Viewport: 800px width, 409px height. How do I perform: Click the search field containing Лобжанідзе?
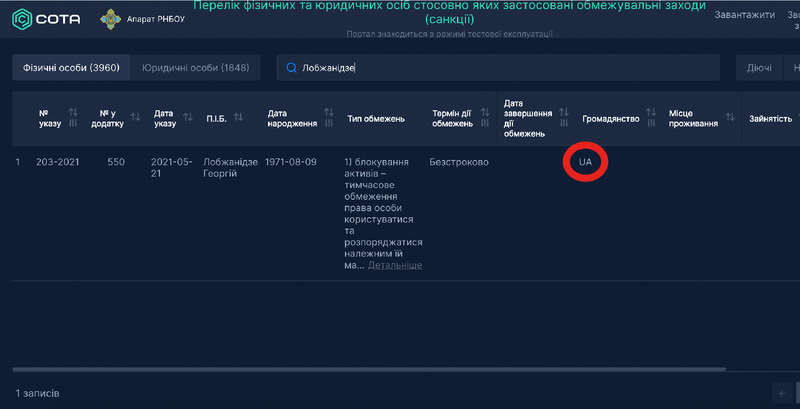click(500, 68)
